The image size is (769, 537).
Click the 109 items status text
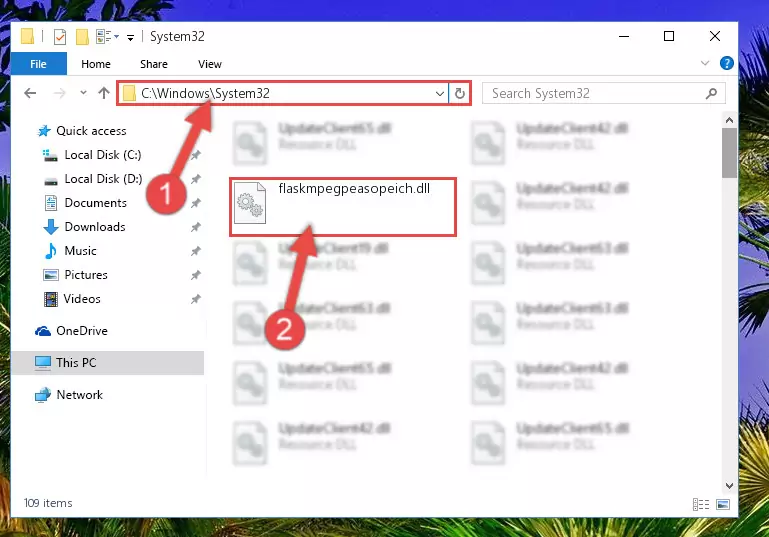pyautogui.click(x=48, y=503)
